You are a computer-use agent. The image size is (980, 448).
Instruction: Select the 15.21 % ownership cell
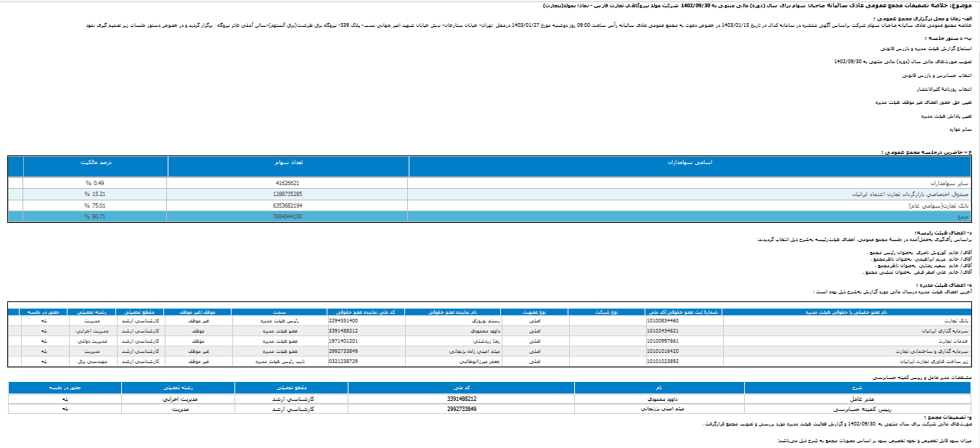pos(94,195)
